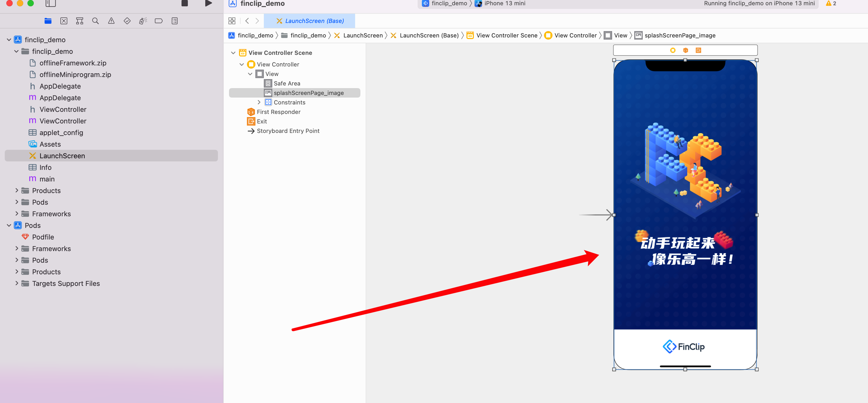
Task: Open the Issue navigator warning icon
Action: (111, 21)
